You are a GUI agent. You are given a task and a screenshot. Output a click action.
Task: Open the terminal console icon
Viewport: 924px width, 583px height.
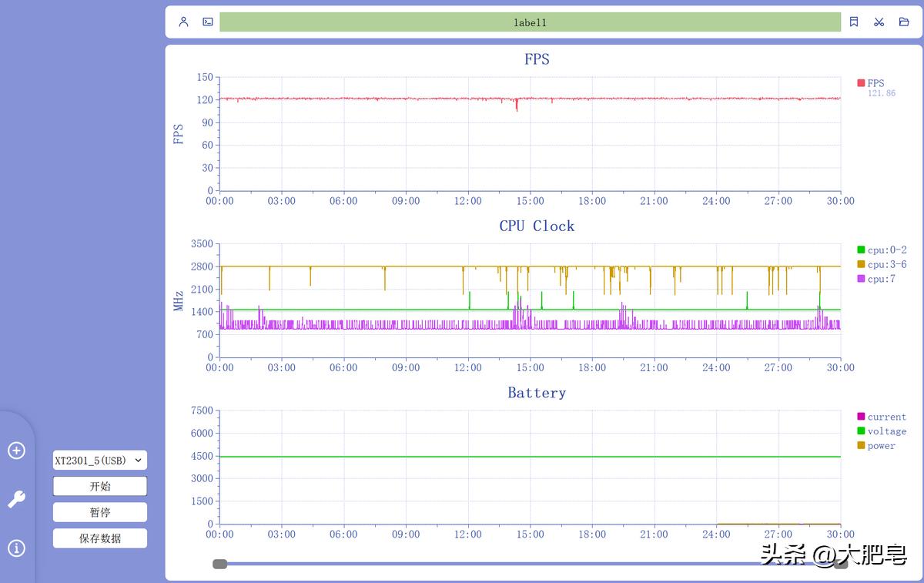208,22
